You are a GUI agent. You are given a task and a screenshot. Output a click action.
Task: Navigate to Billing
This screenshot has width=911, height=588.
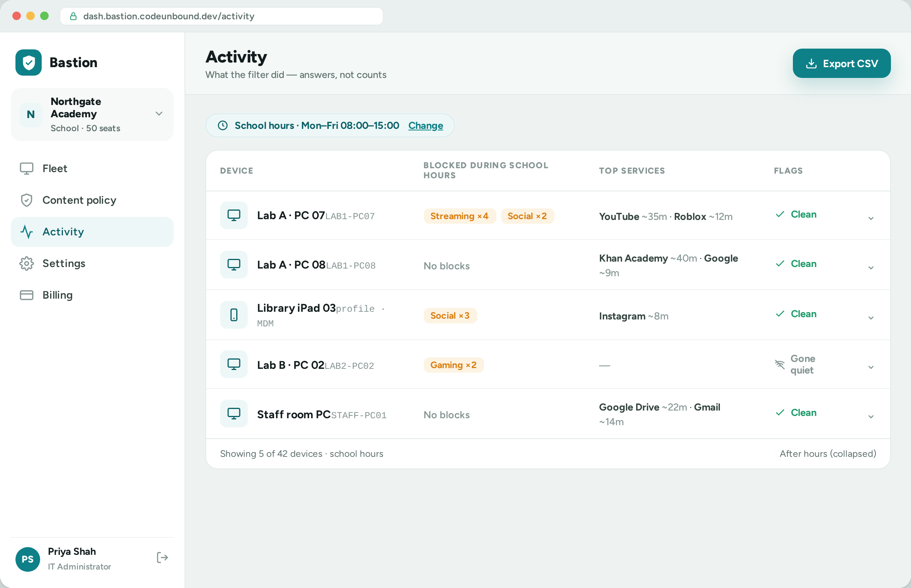tap(92, 295)
